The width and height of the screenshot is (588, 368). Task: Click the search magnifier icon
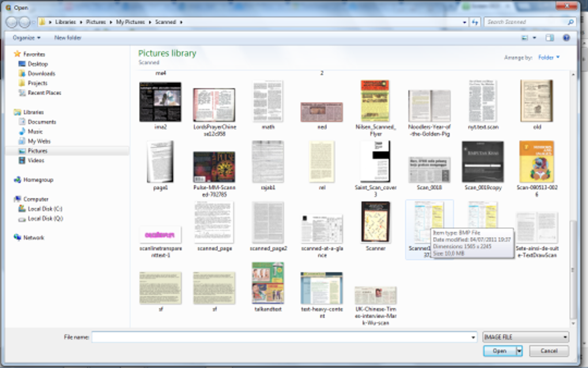pyautogui.click(x=571, y=22)
